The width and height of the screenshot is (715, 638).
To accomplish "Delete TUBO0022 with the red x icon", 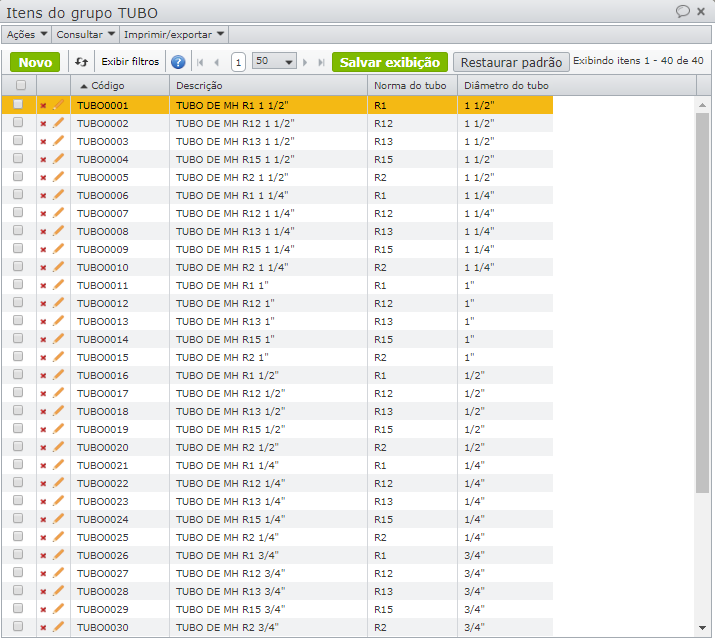I will point(43,484).
